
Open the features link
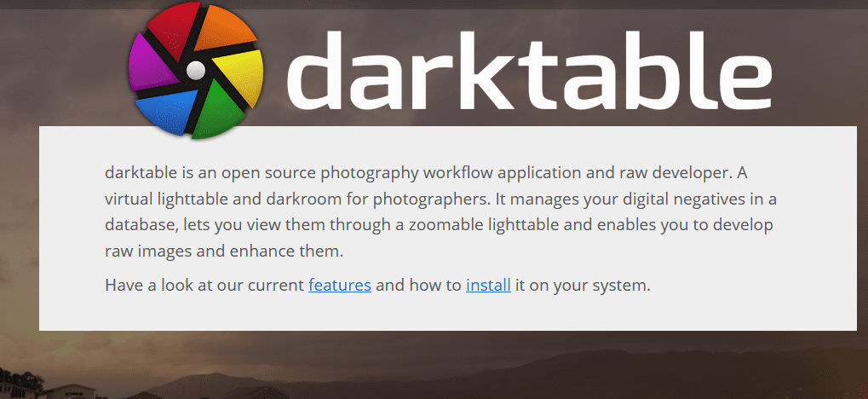coord(339,286)
